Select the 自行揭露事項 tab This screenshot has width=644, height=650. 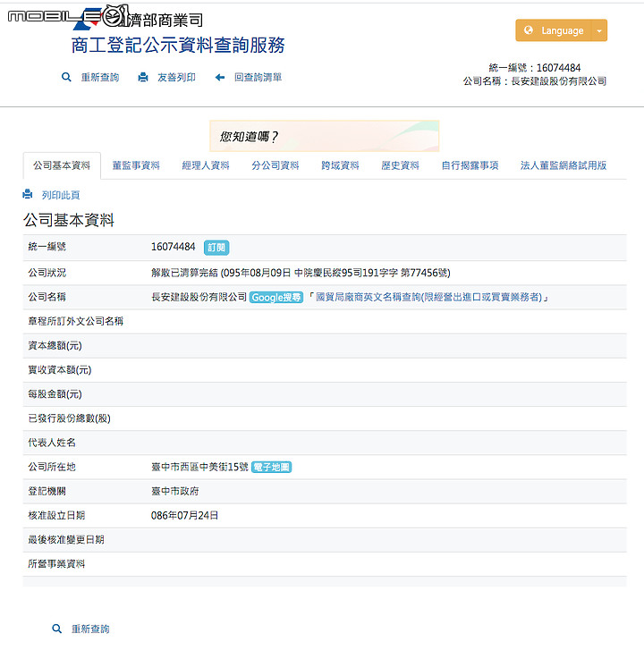(x=470, y=165)
